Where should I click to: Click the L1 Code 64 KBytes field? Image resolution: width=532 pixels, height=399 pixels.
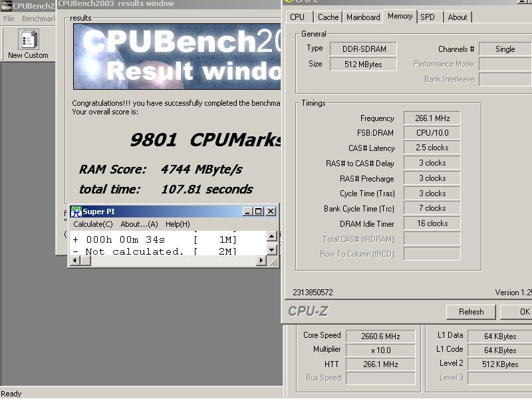coord(500,350)
